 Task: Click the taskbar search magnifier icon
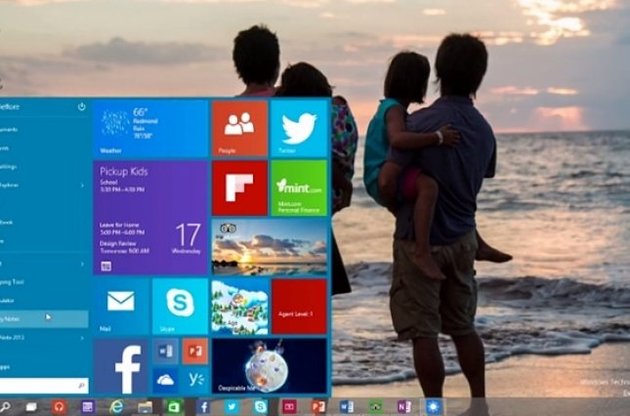(x=6, y=407)
